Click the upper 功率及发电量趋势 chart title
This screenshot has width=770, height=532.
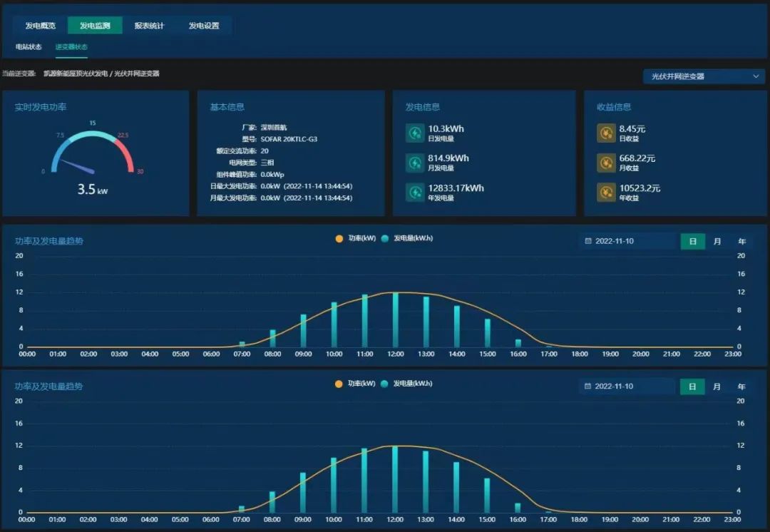(49, 241)
